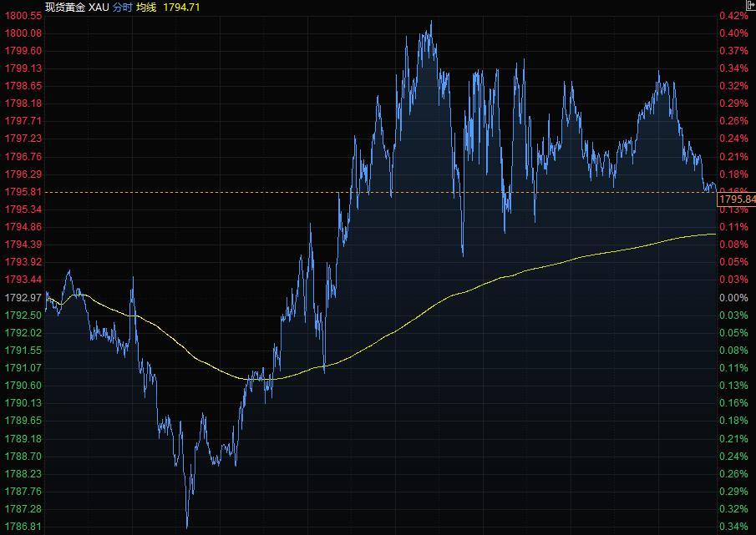Image resolution: width=756 pixels, height=535 pixels.
Task: Click the red 0.32% percentage axis label
Action: tap(733, 86)
